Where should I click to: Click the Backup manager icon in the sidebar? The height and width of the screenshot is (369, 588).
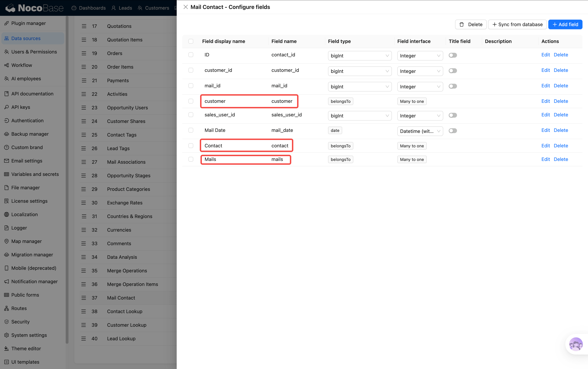(7, 134)
